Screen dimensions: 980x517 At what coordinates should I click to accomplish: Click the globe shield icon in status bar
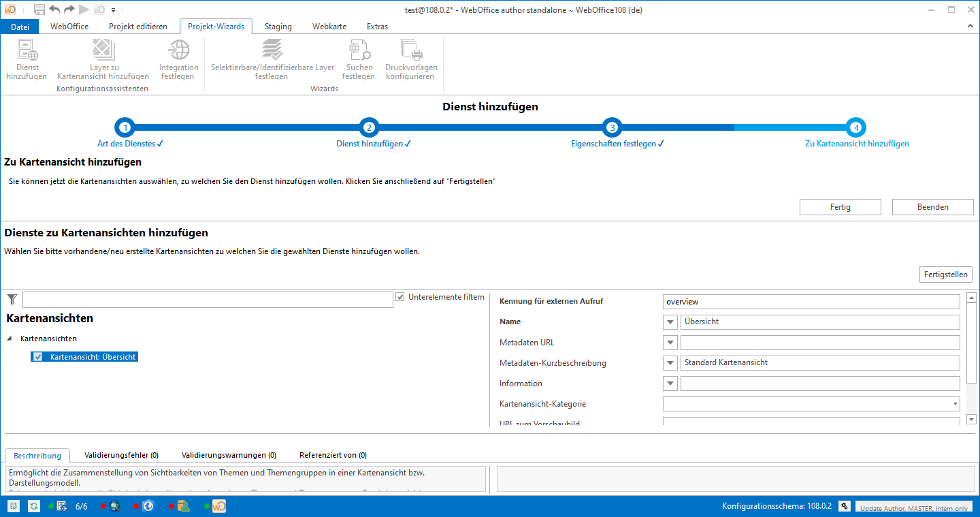coord(148,506)
